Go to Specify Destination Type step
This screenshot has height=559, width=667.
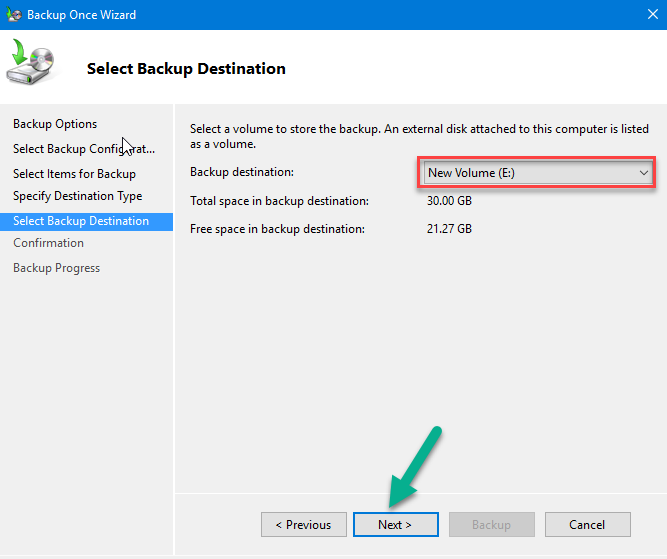(x=77, y=196)
